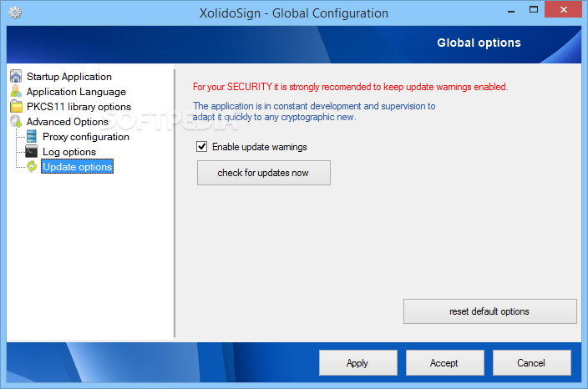588x389 pixels.
Task: Open PKCS11 library options
Action: point(79,106)
